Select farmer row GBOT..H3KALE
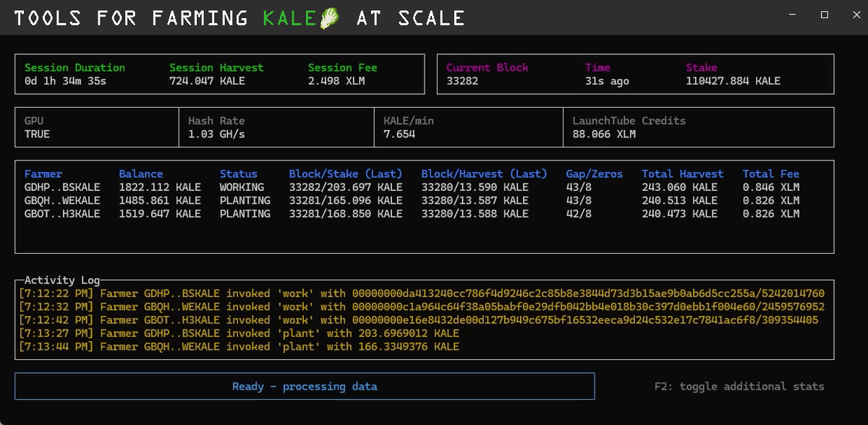 pos(412,214)
